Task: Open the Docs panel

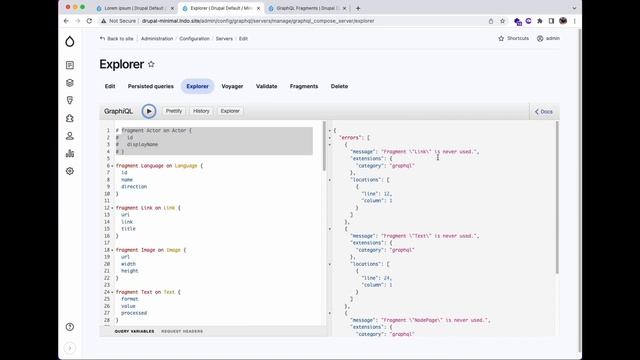Action: coord(544,111)
